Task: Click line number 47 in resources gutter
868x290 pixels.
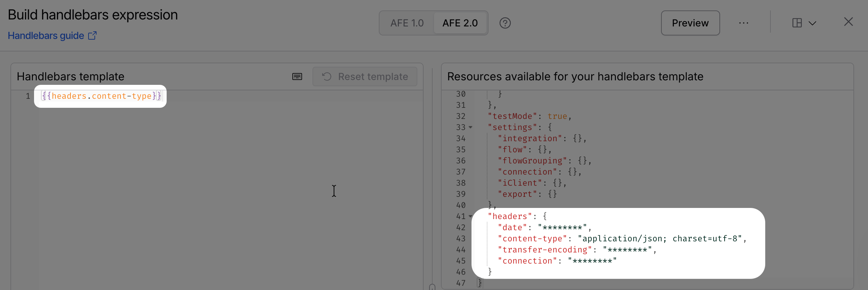Action: click(x=461, y=283)
